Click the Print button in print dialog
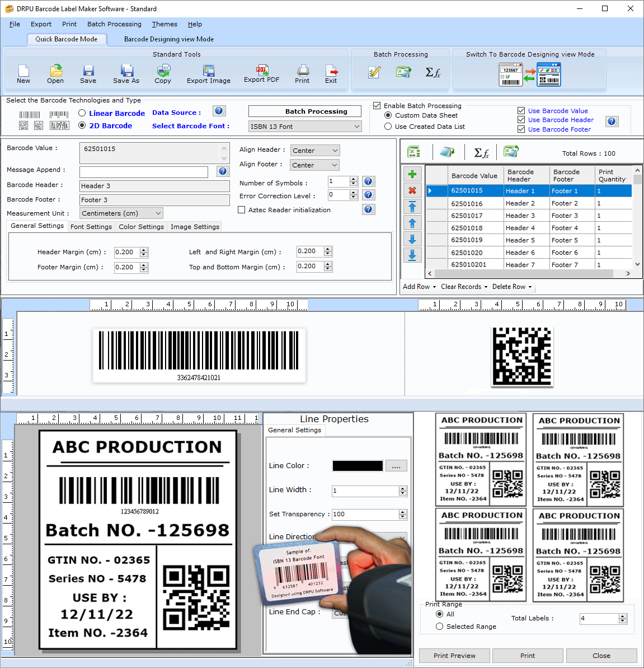This screenshot has height=668, width=644. click(x=528, y=656)
